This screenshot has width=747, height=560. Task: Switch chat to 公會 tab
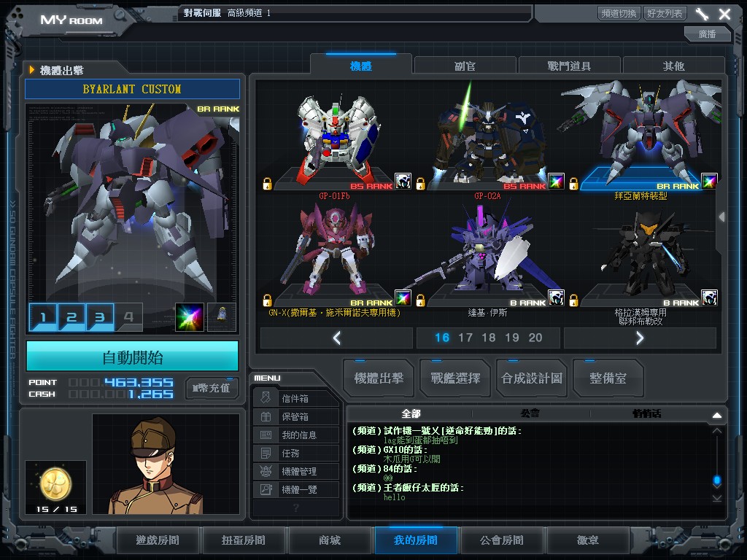point(530,413)
